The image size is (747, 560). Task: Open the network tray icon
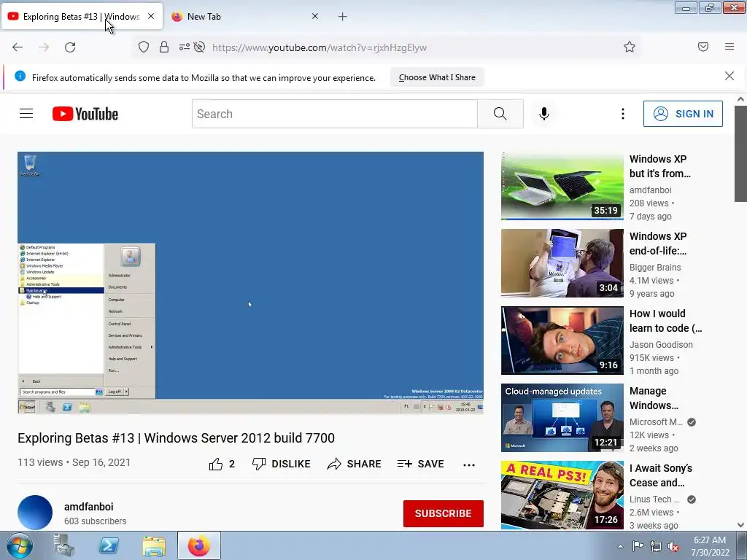point(656,546)
